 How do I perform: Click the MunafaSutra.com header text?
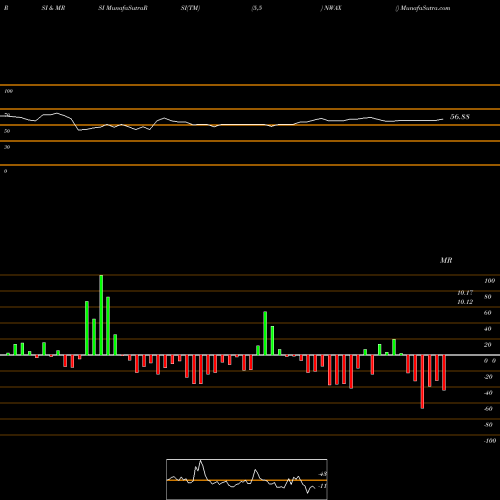(x=425, y=8)
